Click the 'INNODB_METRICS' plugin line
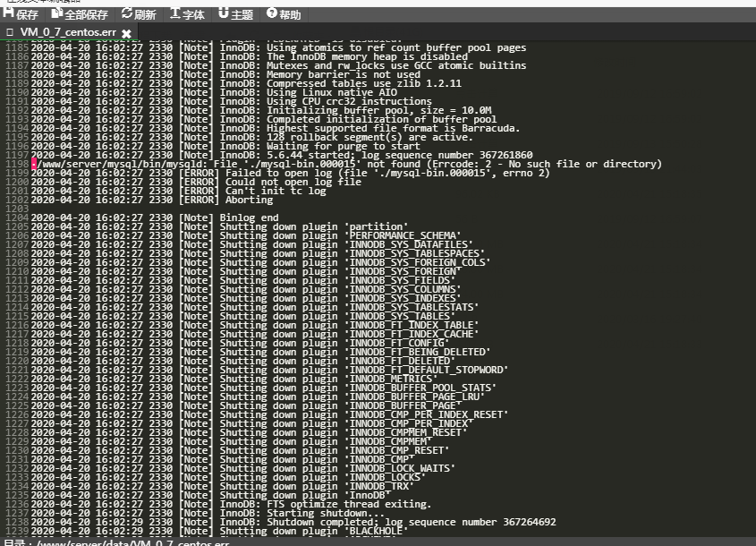 pos(234,379)
